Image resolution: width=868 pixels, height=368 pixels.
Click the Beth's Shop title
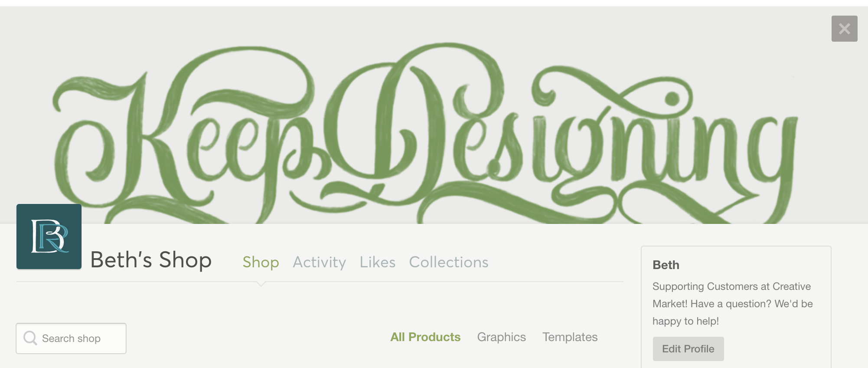click(x=151, y=260)
